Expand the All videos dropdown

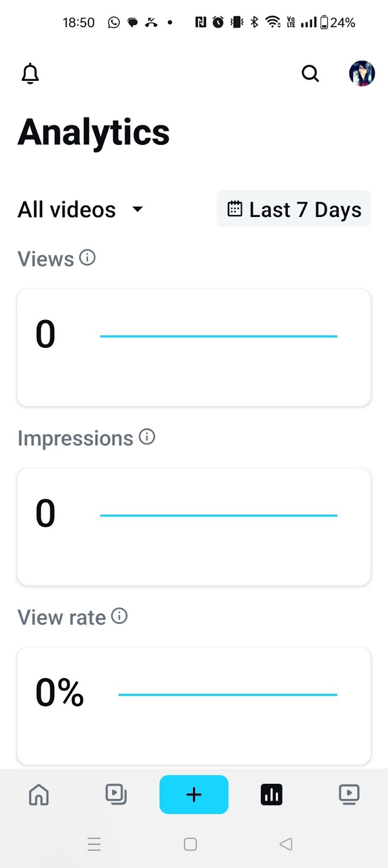[67, 209]
